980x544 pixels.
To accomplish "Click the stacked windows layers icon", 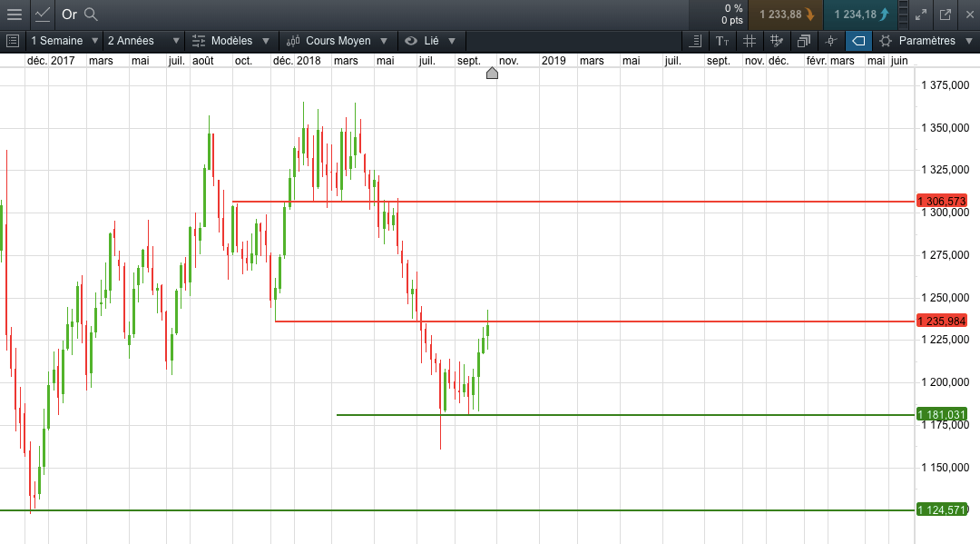I will click(x=804, y=41).
